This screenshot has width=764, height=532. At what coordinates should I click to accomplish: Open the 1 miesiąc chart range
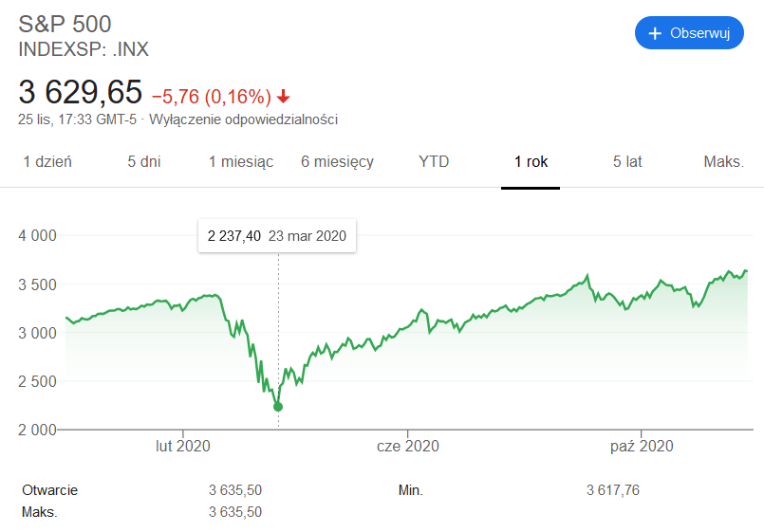[241, 161]
